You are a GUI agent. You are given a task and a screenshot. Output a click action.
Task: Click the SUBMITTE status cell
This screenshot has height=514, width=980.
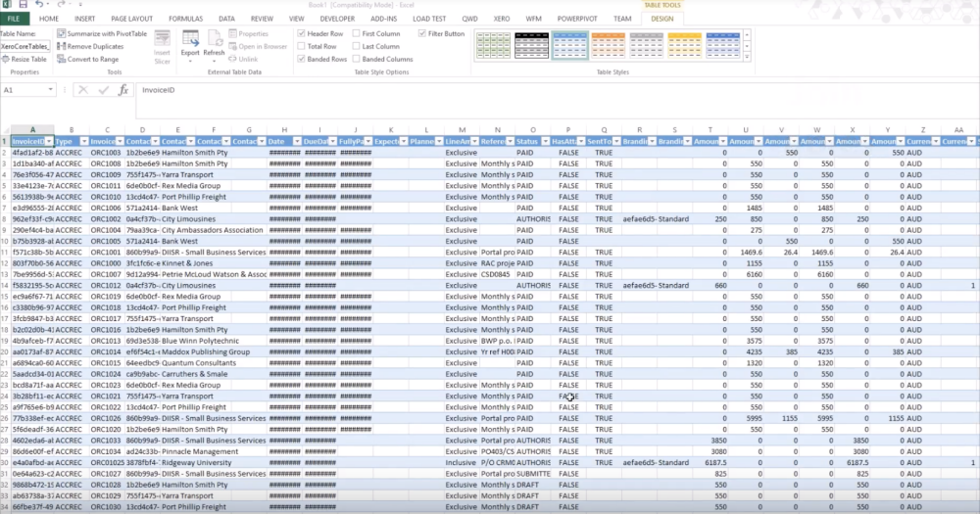click(x=533, y=474)
